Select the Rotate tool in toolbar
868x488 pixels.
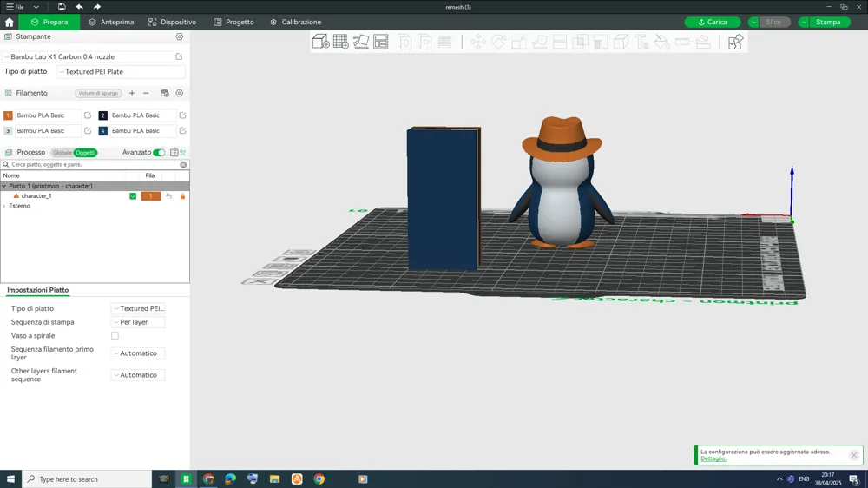pyautogui.click(x=498, y=42)
